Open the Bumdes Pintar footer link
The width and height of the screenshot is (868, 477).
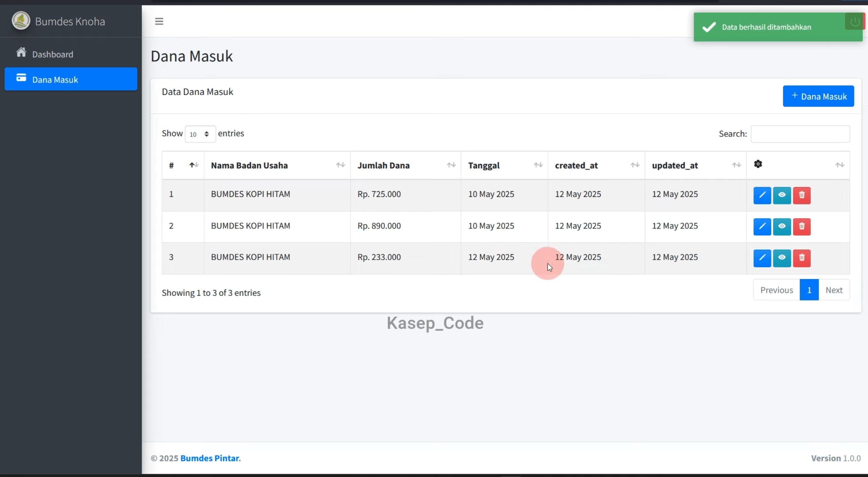point(210,458)
